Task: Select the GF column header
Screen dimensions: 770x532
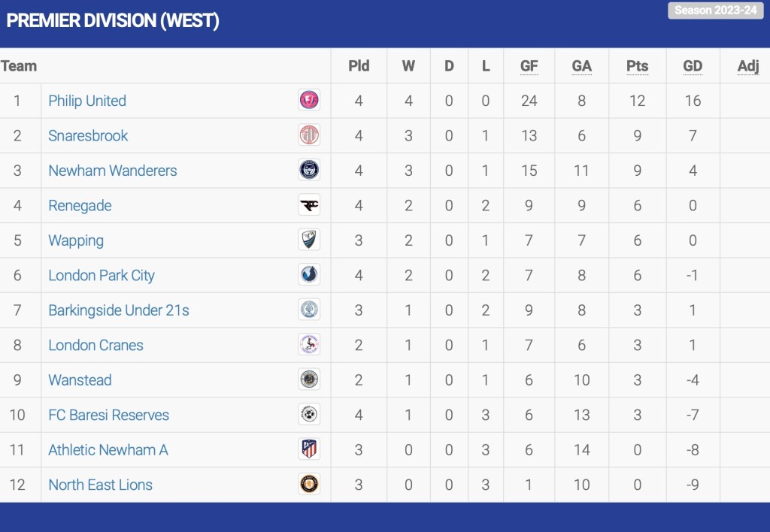Action: [x=529, y=66]
